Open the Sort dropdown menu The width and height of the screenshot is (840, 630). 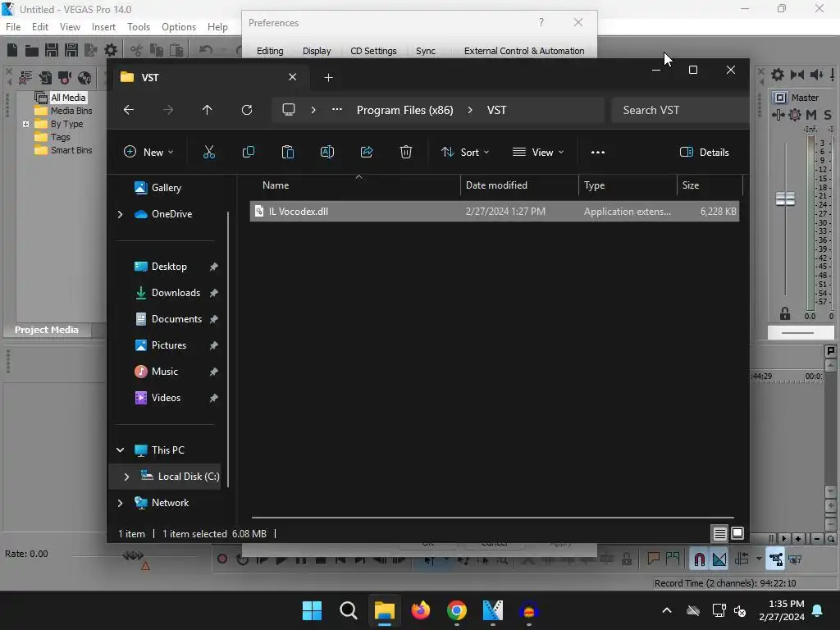[465, 152]
